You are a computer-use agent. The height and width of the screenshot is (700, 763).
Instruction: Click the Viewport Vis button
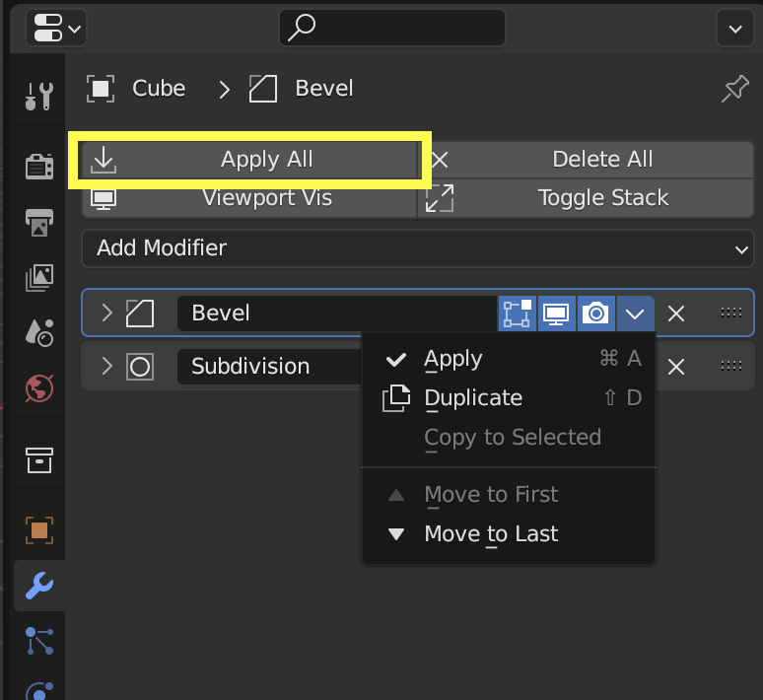click(x=249, y=198)
